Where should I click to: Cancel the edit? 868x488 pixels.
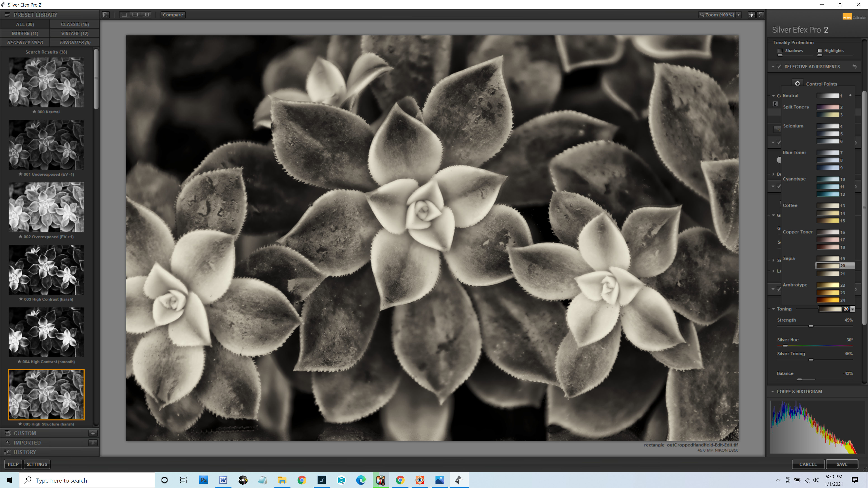808,464
